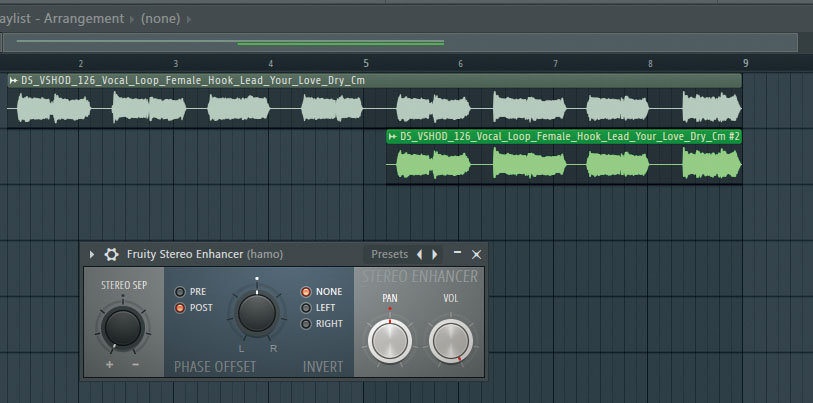Select the first vocal loop clip title bar
Screen dimensions: 813x403
tap(374, 80)
